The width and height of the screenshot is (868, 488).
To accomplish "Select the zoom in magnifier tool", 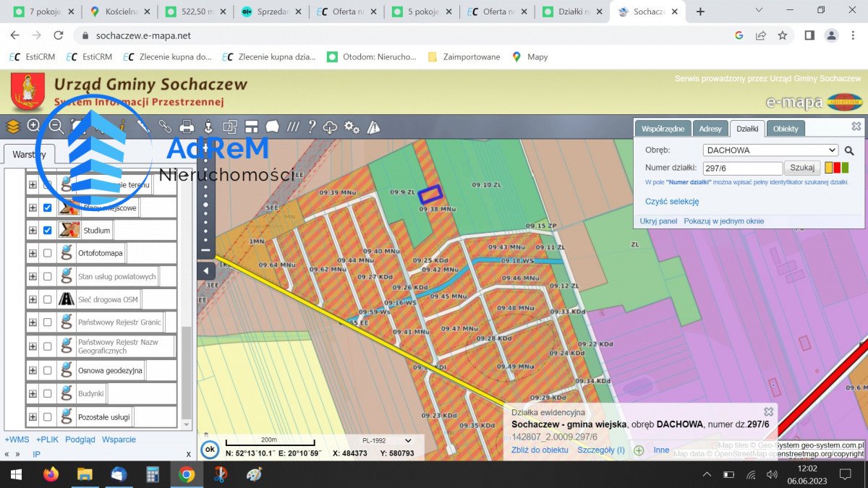I will point(33,127).
